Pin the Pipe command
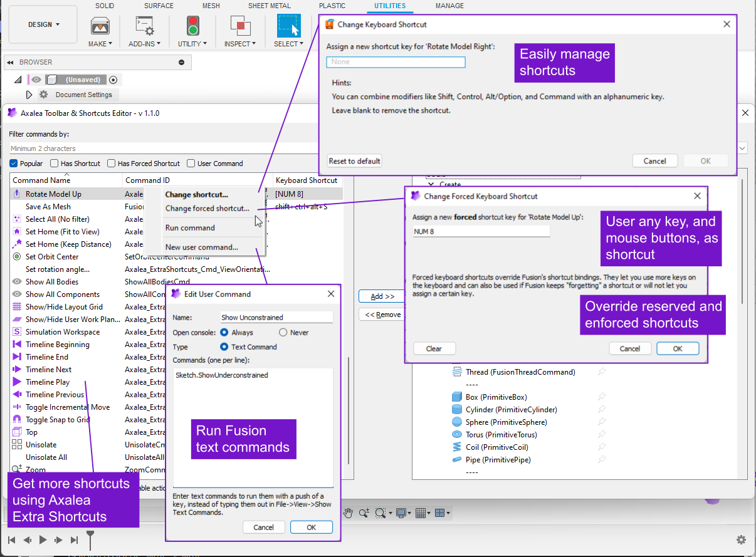 (x=602, y=460)
